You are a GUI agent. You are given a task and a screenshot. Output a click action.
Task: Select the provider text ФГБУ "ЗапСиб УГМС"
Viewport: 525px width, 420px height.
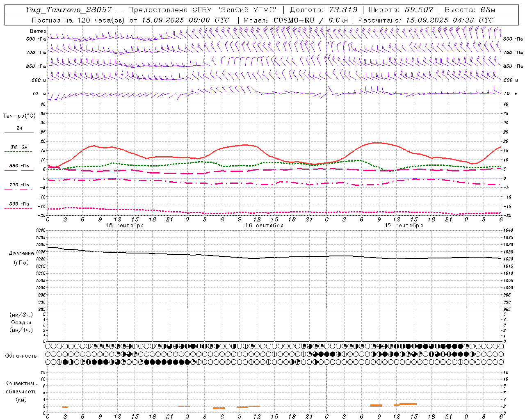(x=235, y=10)
